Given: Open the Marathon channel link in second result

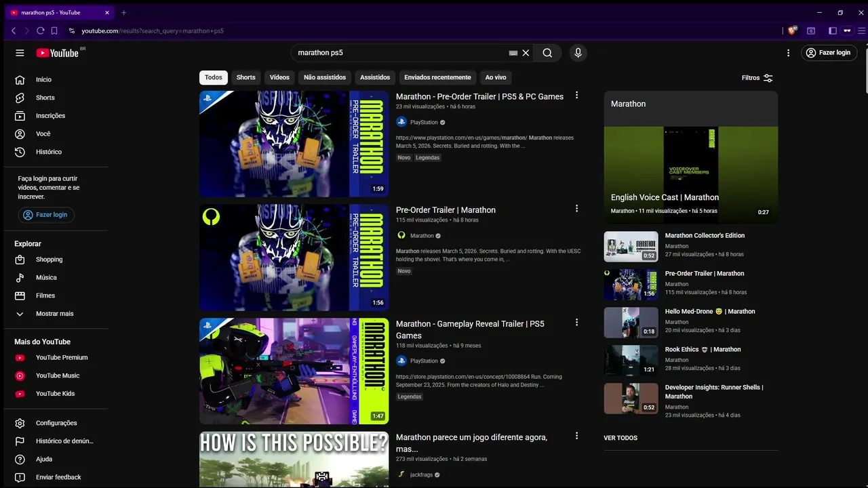Looking at the screenshot, I should pos(422,236).
